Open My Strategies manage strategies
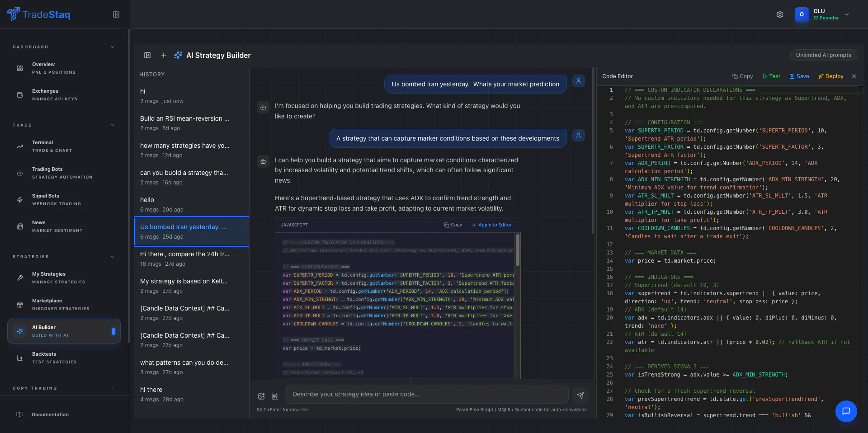Screen dimensions: 868x433 [64, 278]
